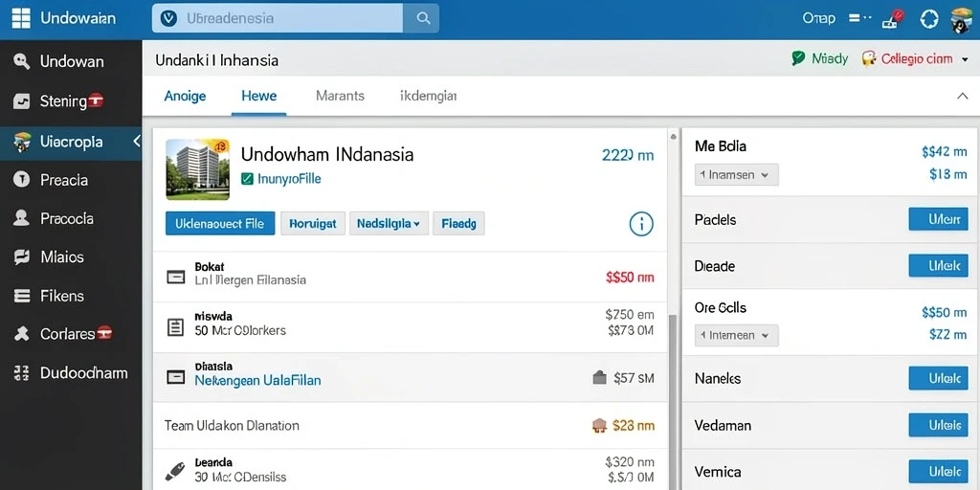The height and width of the screenshot is (490, 980).
Task: Click the Horuigat button
Action: tap(313, 223)
